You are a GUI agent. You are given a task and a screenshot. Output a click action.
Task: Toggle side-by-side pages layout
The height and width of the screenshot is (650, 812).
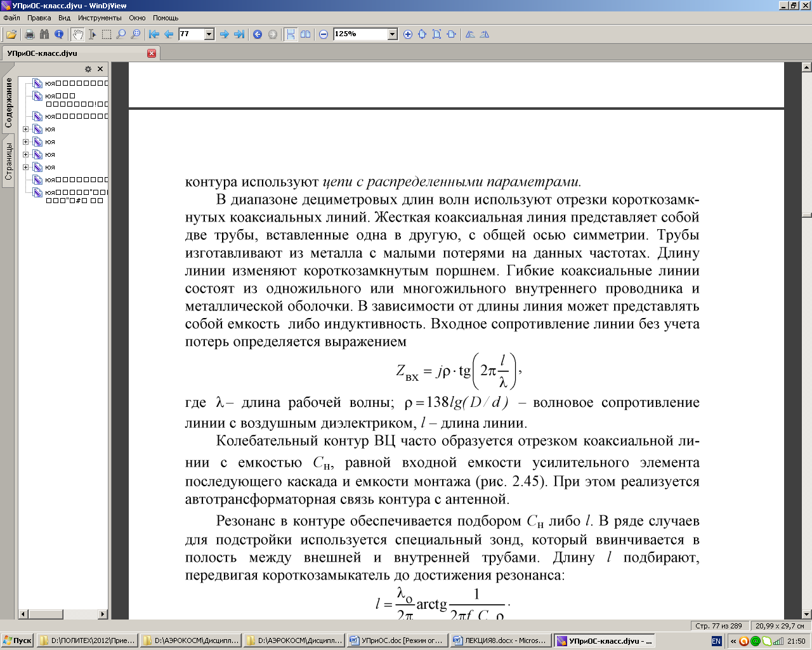click(x=305, y=34)
